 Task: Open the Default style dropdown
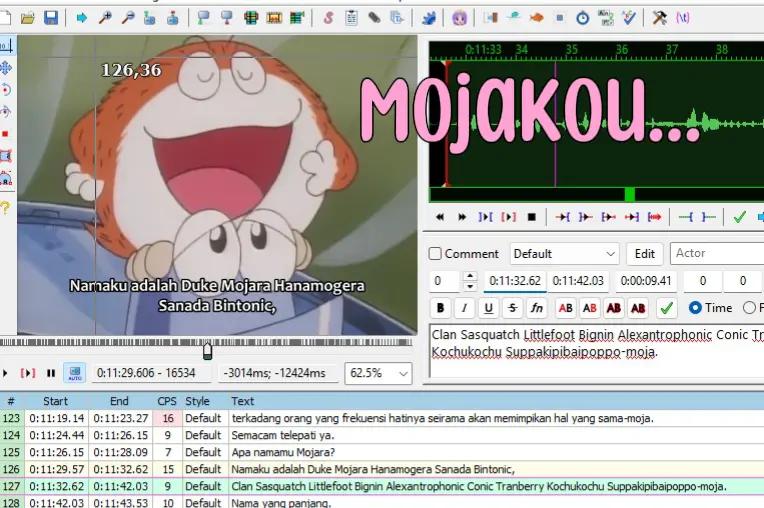[564, 254]
